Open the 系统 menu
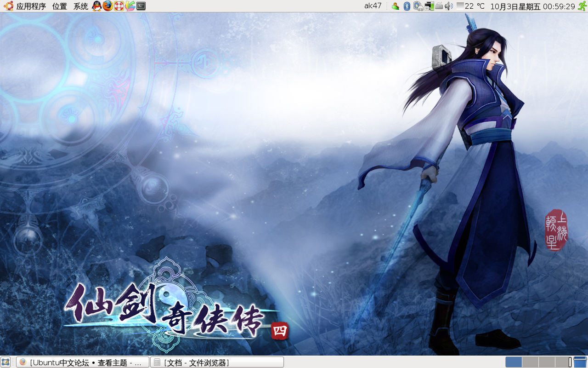The image size is (588, 368). [81, 6]
